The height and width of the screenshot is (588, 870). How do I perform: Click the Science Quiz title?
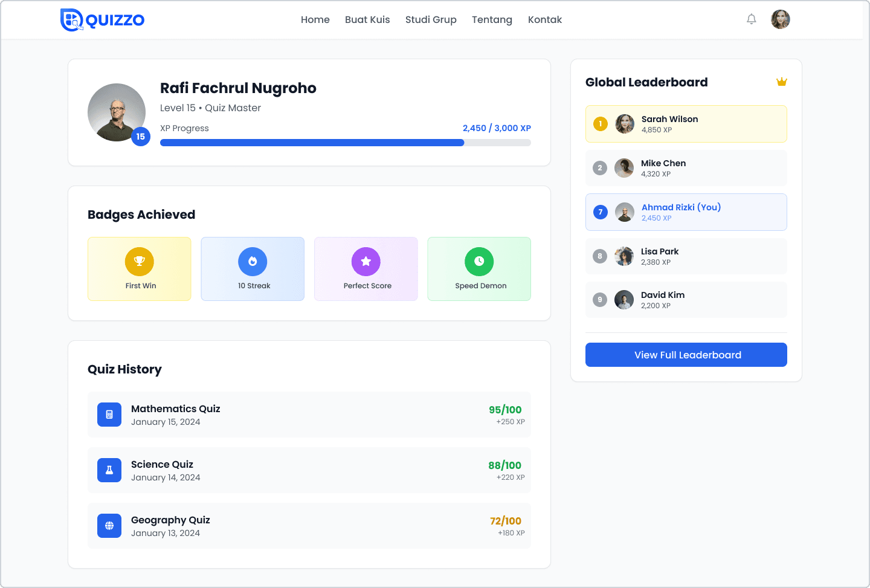tap(162, 465)
